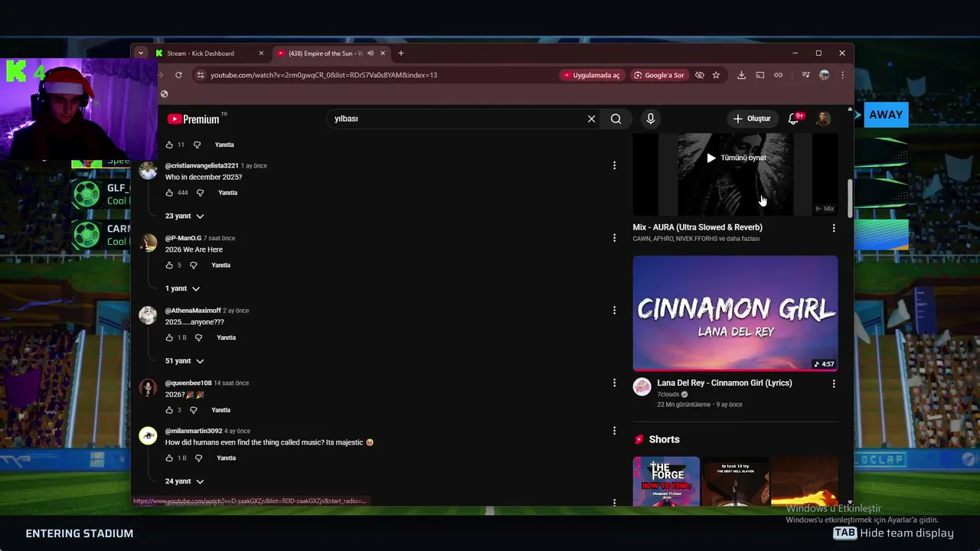This screenshot has width=980, height=551.
Task: Open options for AthenaMaximoff comment
Action: tap(614, 310)
